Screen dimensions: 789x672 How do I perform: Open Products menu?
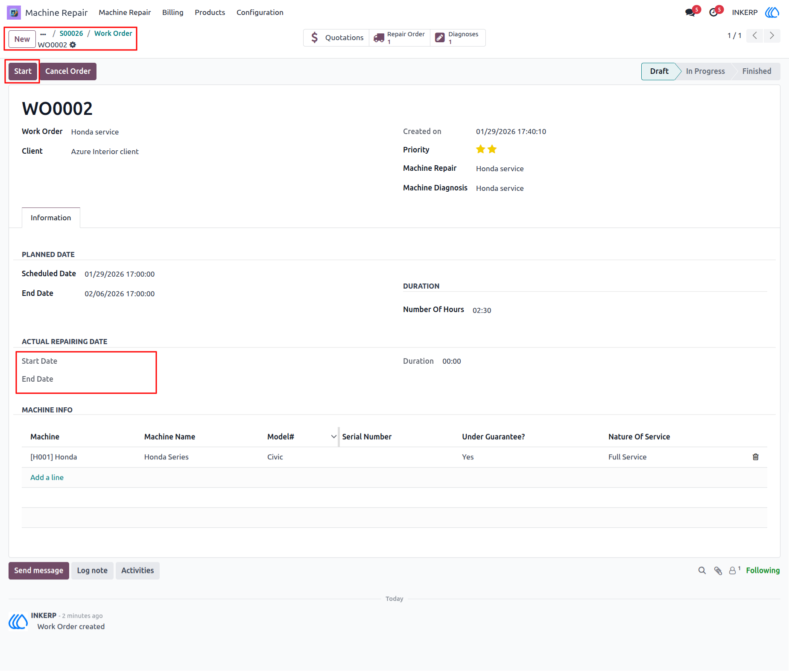coord(210,12)
